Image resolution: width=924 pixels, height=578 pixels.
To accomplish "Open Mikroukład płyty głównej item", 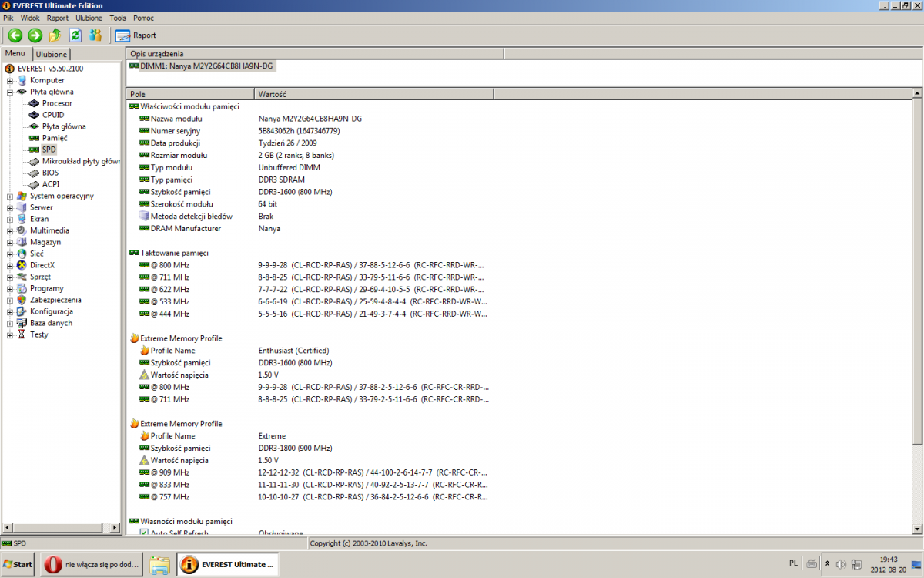I will [x=81, y=161].
